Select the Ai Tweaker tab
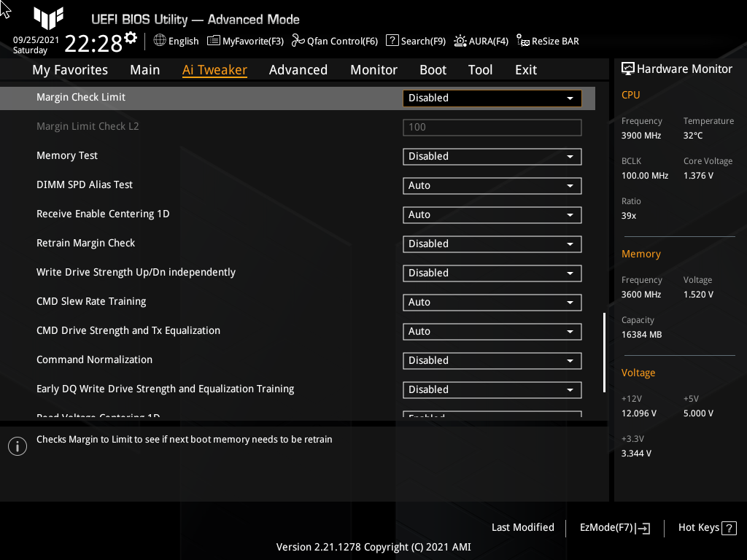747x560 pixels. (214, 70)
